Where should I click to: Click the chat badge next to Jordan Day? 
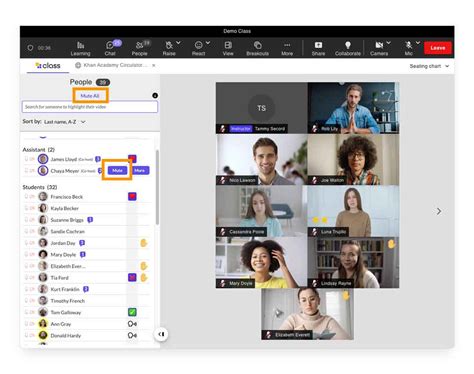point(82,243)
